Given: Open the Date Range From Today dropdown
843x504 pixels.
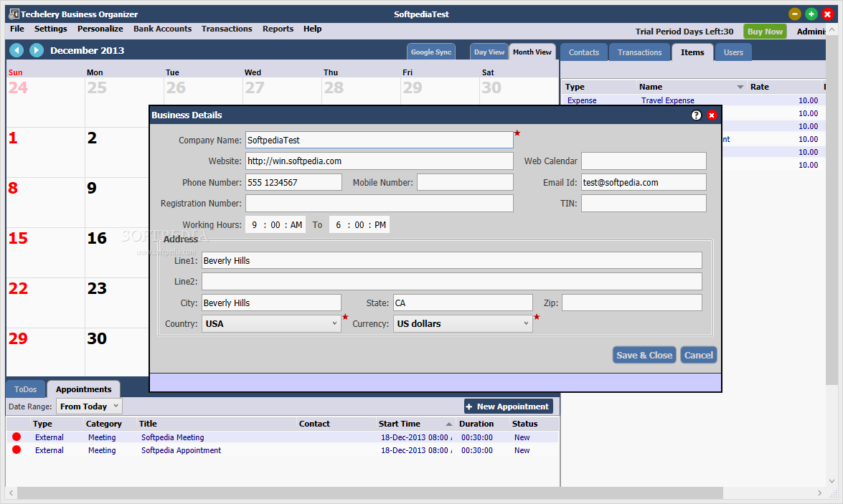Looking at the screenshot, I should click(89, 406).
